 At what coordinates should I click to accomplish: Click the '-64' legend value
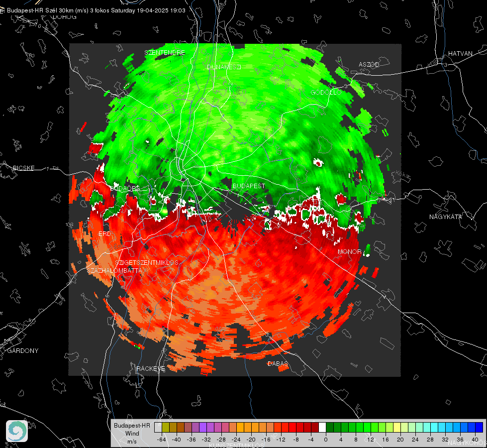[161, 440]
